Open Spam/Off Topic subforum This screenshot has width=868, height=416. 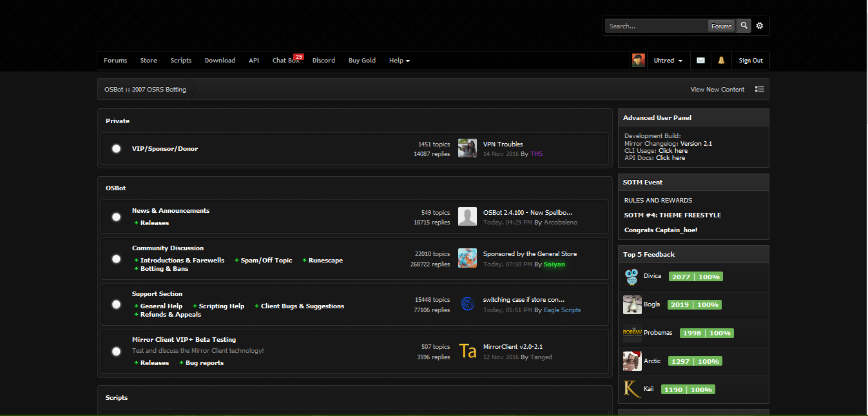coord(266,261)
